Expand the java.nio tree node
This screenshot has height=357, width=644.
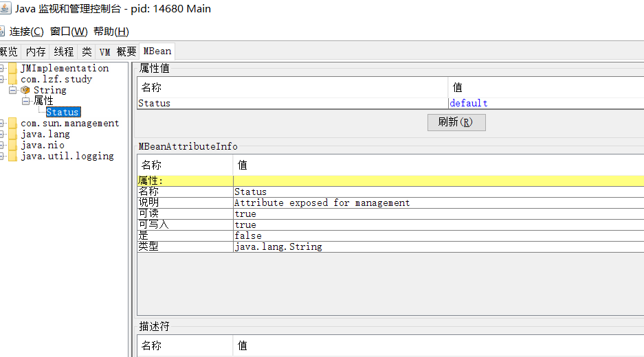pyautogui.click(x=1, y=146)
